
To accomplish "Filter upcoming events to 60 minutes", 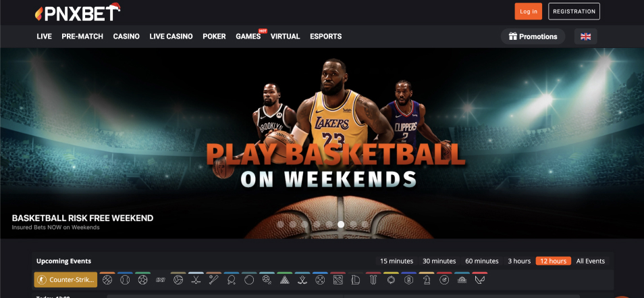I will 482,261.
